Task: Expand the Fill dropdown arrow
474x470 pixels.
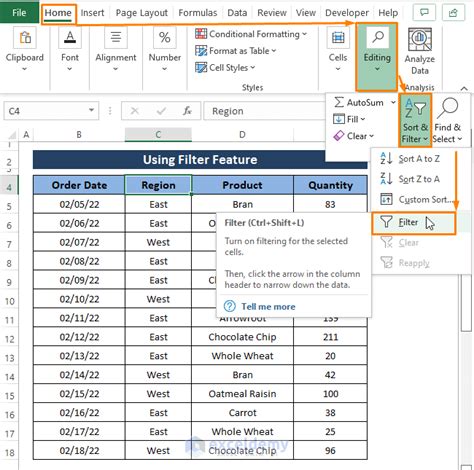Action: [363, 119]
